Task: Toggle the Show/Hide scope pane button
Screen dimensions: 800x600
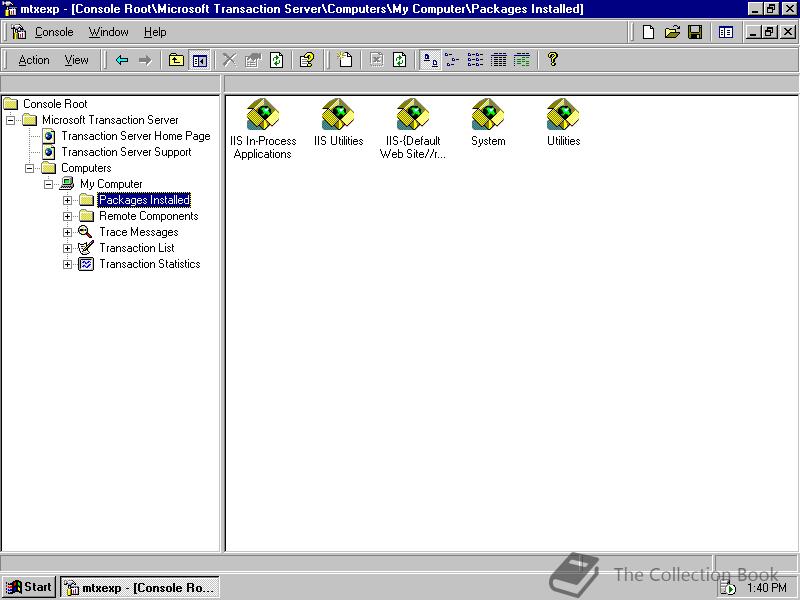Action: 199,60
